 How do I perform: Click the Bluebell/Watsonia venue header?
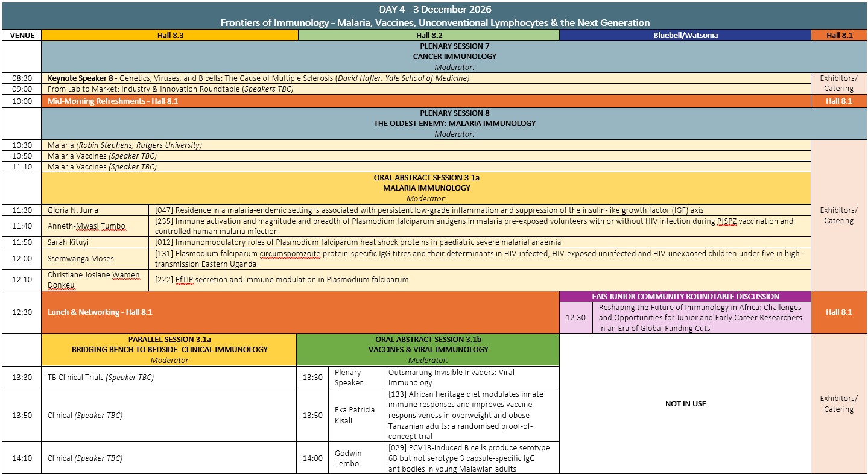[685, 35]
